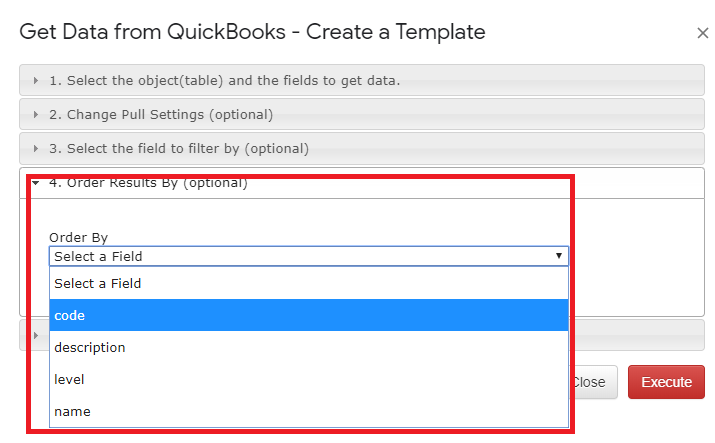The height and width of the screenshot is (443, 715).
Task: Expand section 1 using its triangle arrow
Action: point(36,81)
